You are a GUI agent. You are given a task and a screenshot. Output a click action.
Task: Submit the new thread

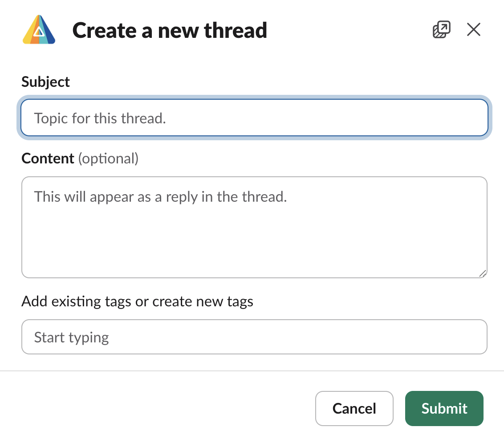pyautogui.click(x=444, y=408)
